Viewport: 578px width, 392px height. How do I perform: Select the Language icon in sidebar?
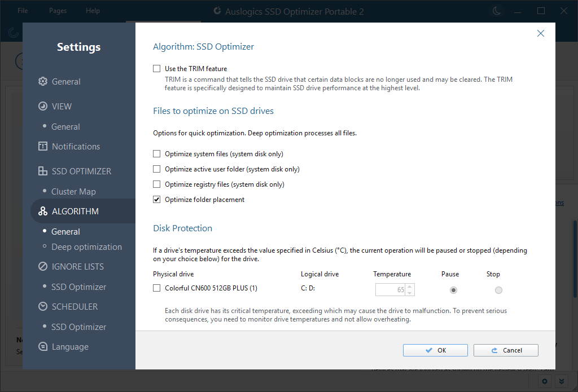(42, 346)
